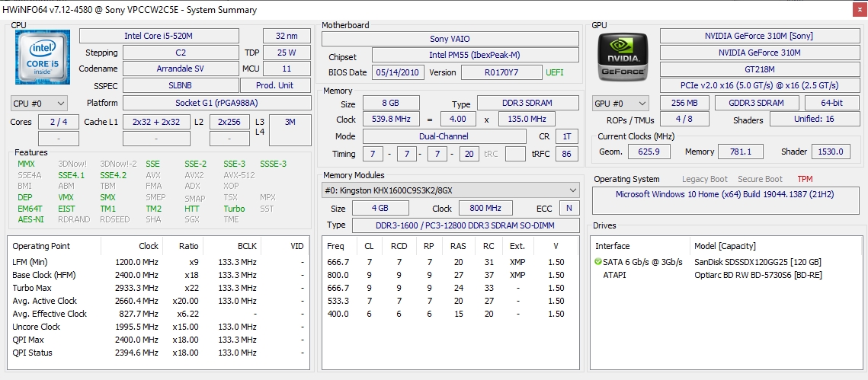Viewport: 868px width, 380px height.
Task: Click the Cores 2 / 4 value
Action: coord(59,122)
